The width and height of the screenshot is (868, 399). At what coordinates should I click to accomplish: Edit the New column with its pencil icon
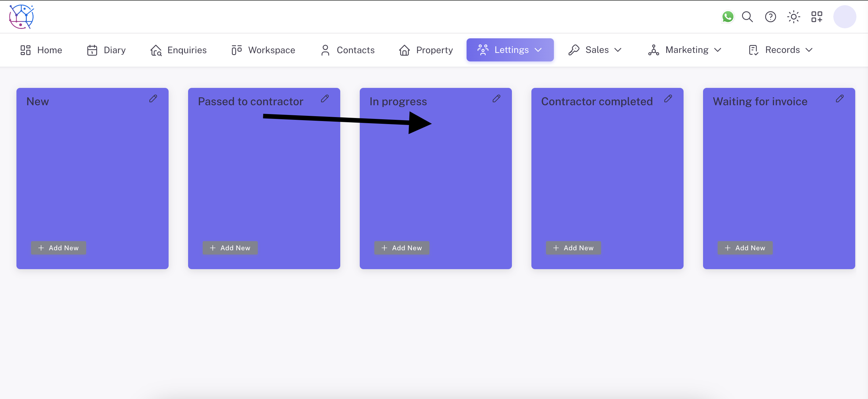[154, 98]
